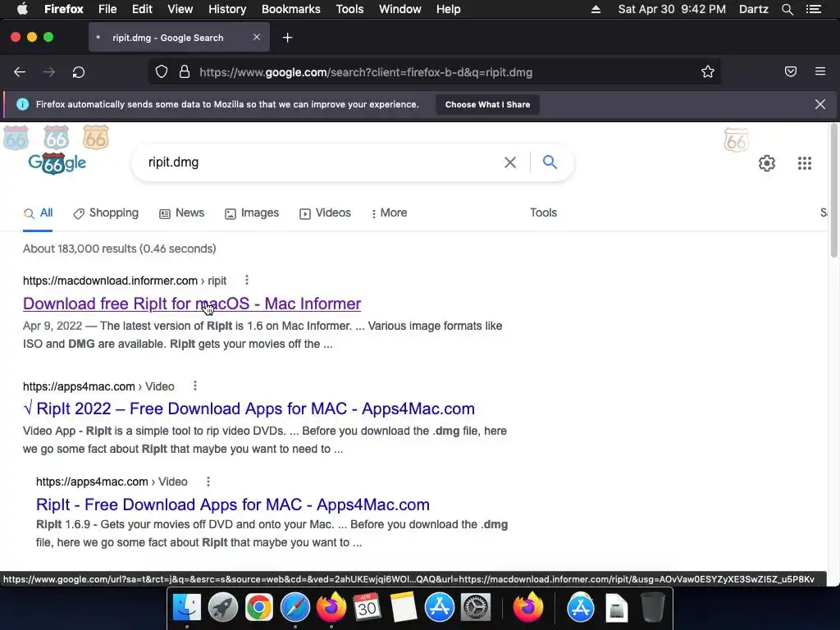This screenshot has width=840, height=630.
Task: Click the date and time display
Action: 672,9
